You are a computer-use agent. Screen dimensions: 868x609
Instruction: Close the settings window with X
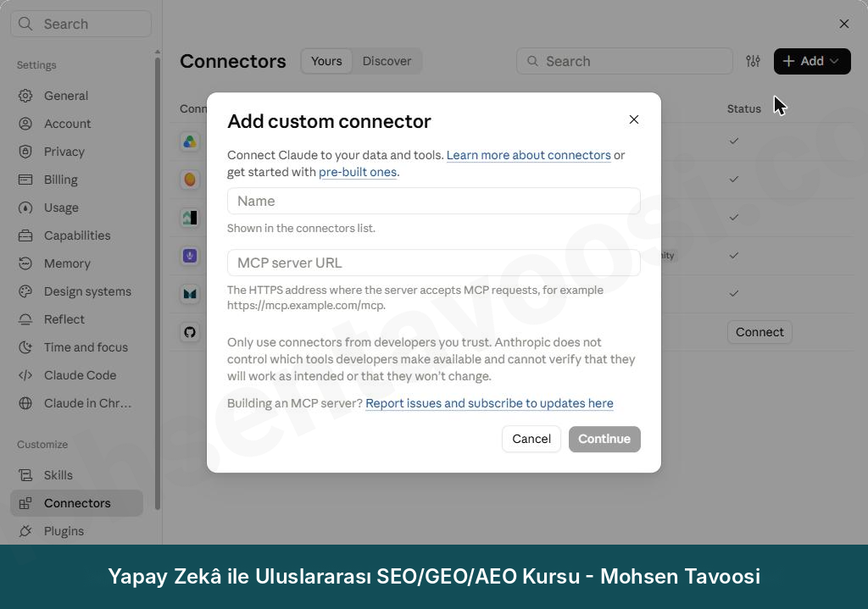[x=843, y=24]
